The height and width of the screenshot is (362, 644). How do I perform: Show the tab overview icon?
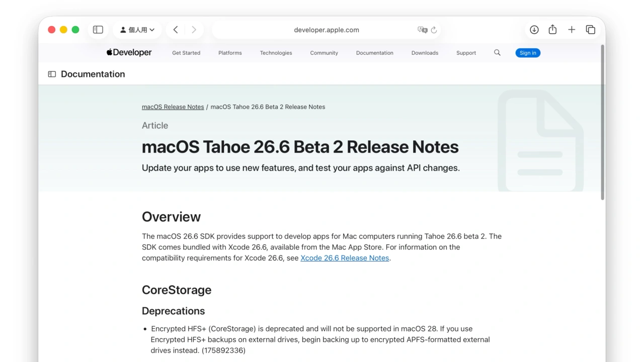pos(591,30)
